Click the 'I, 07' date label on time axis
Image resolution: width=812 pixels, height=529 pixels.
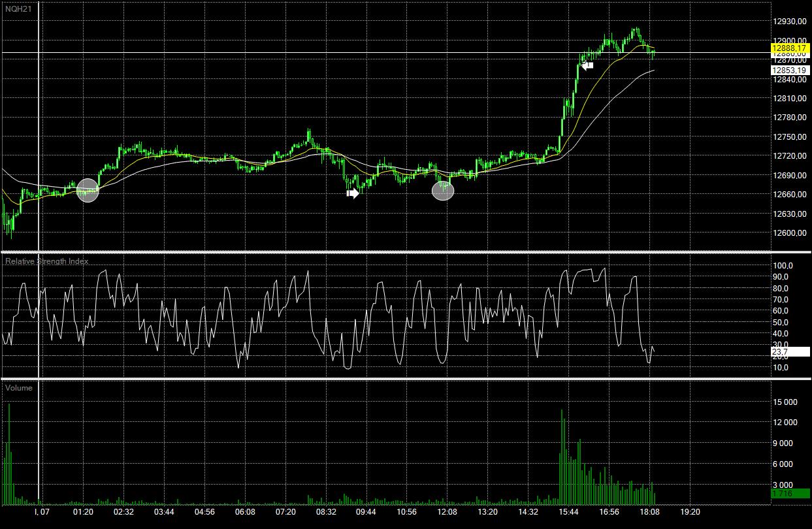42,513
